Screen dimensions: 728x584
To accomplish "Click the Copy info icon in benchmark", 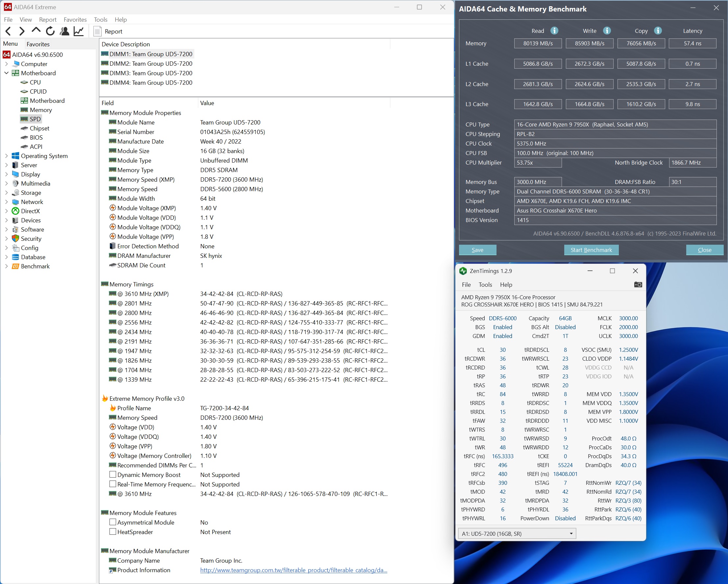I will coord(657,31).
